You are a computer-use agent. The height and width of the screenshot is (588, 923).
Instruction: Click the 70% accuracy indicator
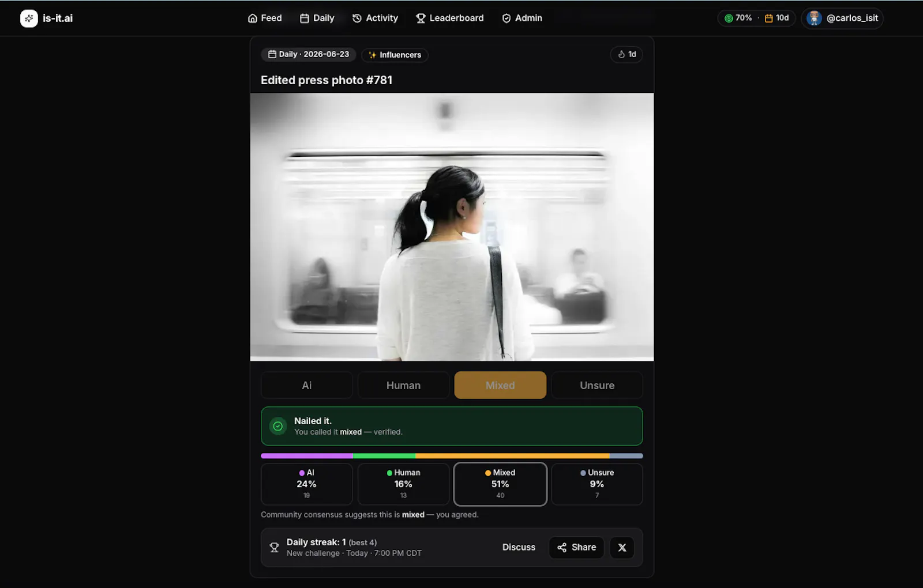tap(738, 18)
